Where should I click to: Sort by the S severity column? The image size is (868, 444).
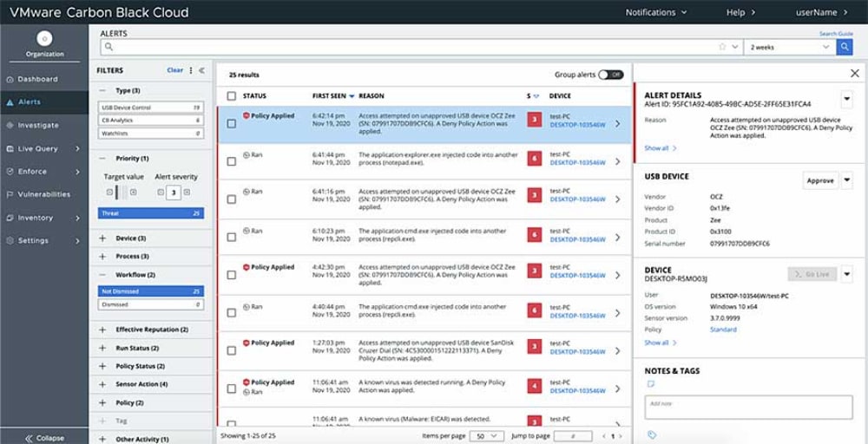coord(533,96)
